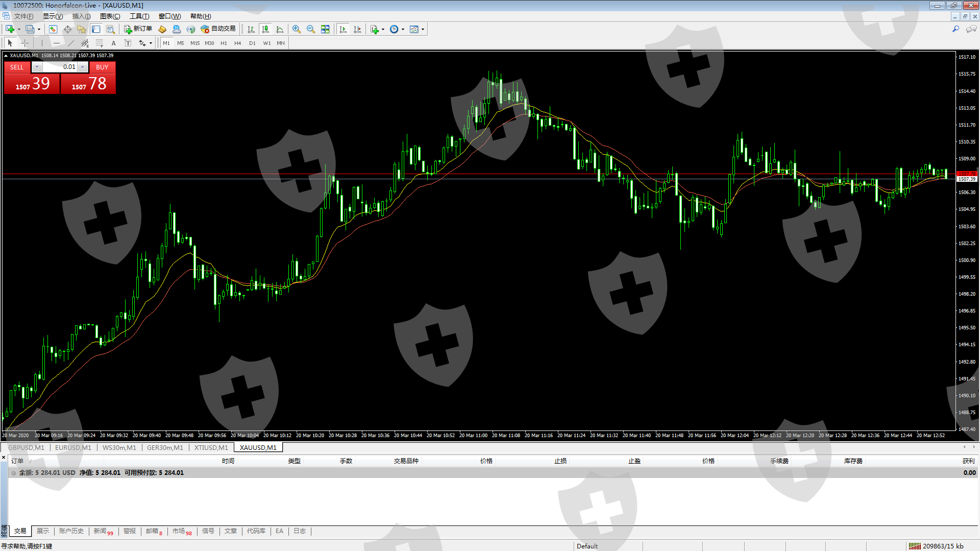Toggle the chart shift button
980x551 pixels.
click(357, 29)
